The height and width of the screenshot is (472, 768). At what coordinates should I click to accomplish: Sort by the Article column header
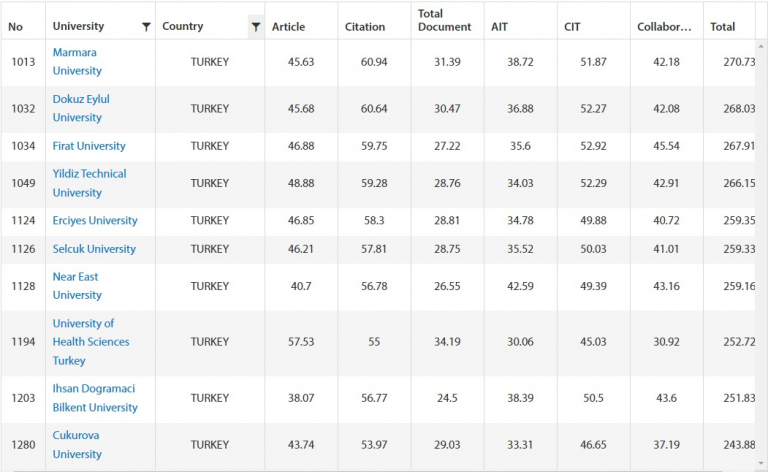(x=289, y=27)
